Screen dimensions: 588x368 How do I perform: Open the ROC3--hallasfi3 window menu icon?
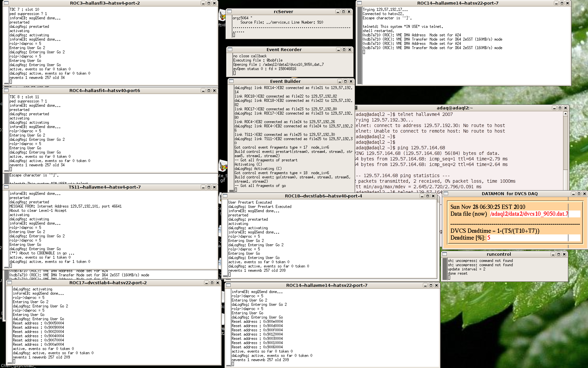point(6,3)
